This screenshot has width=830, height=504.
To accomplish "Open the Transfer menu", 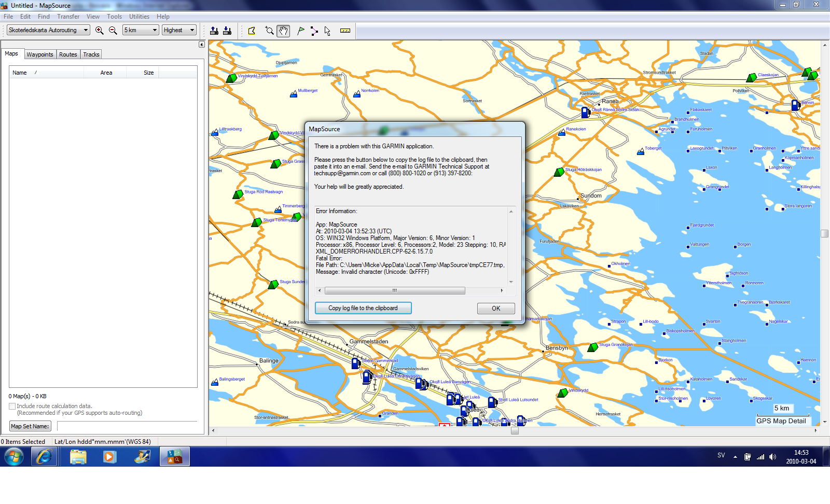I will (x=68, y=17).
